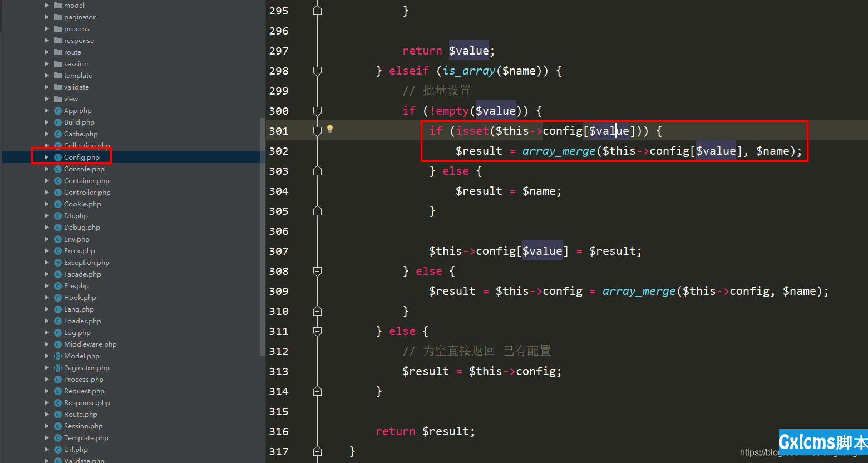Click the array_merge call on line 302
This screenshot has height=463, width=868.
(559, 151)
